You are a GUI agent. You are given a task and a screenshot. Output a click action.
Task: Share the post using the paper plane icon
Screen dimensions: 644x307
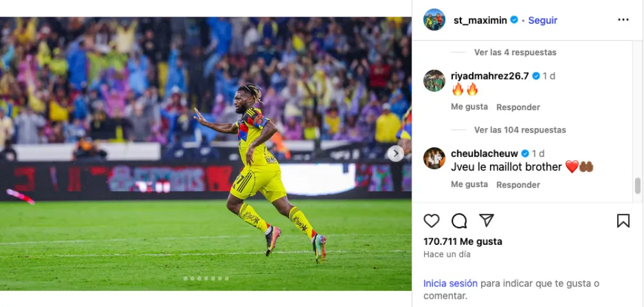[x=486, y=221]
